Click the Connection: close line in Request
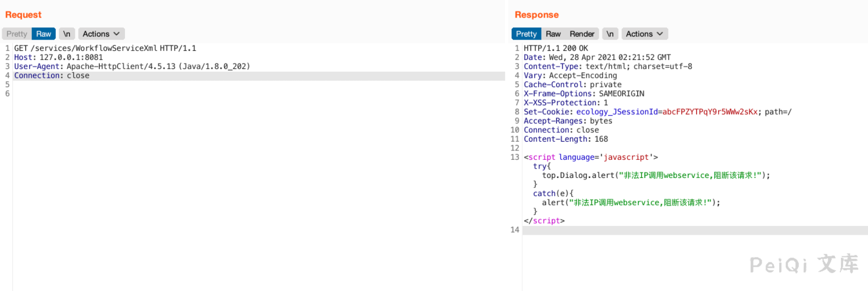The width and height of the screenshot is (868, 291). coord(52,76)
